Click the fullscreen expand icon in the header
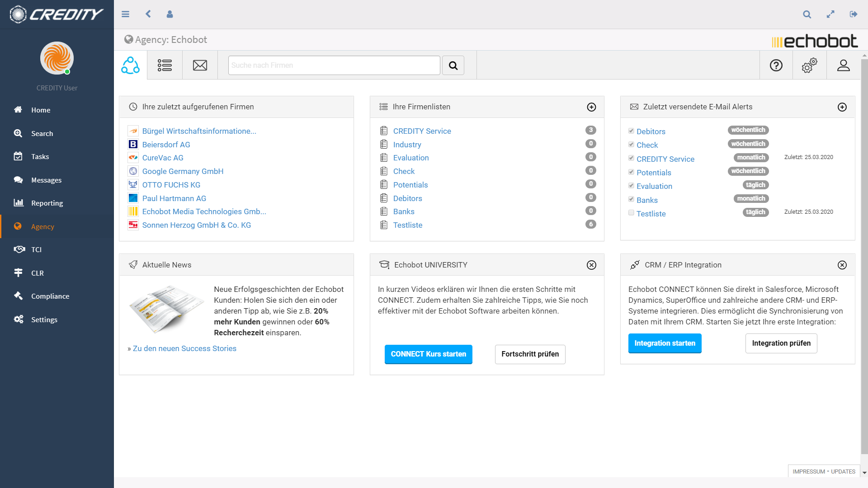 click(x=830, y=14)
